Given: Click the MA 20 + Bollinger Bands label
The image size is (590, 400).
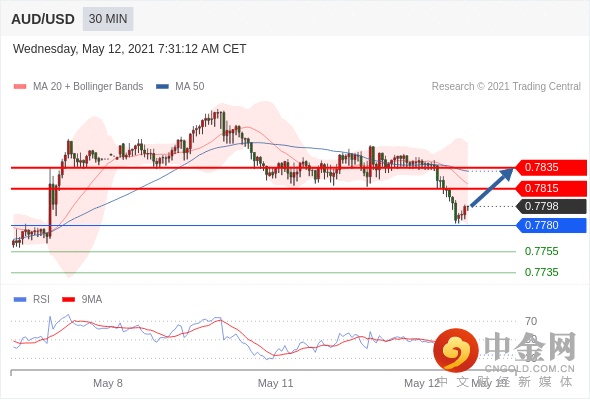Looking at the screenshot, I should click(88, 87).
